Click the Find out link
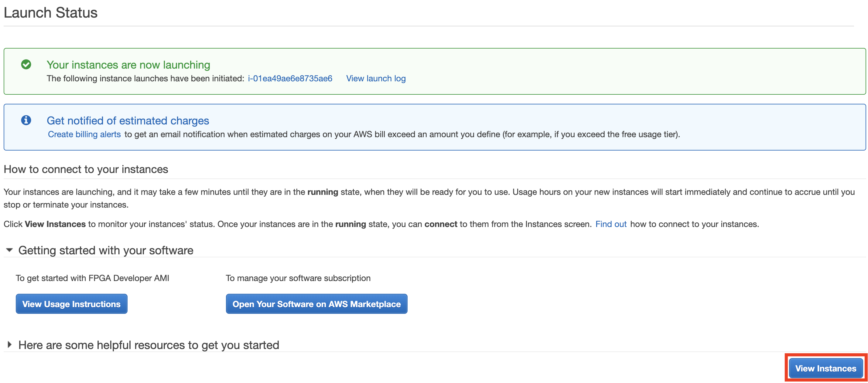Viewport: 868px width, 383px height. tap(610, 224)
